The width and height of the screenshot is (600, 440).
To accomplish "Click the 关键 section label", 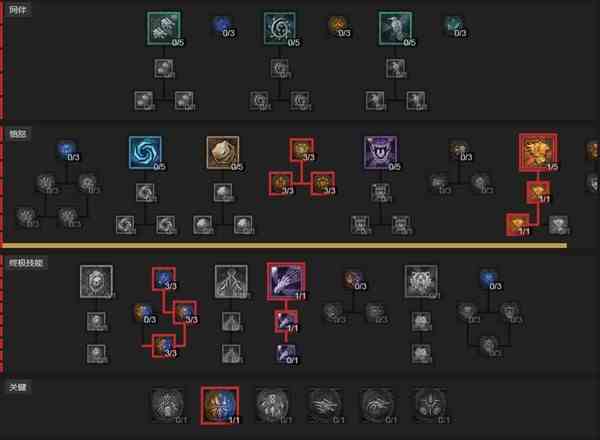I will click(x=18, y=387).
